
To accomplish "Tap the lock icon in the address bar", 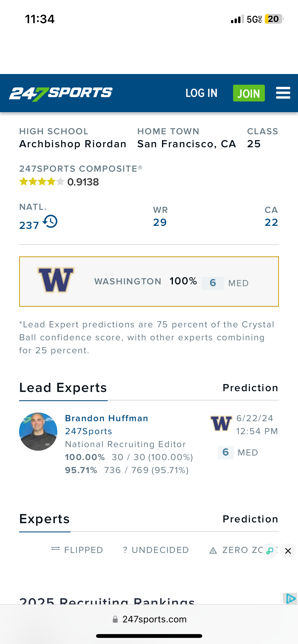I will tap(115, 619).
